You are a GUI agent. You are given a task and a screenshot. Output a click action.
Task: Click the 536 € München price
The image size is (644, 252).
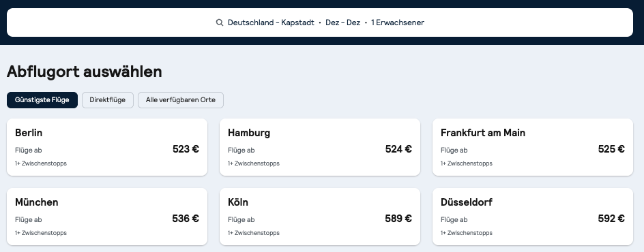(186, 219)
